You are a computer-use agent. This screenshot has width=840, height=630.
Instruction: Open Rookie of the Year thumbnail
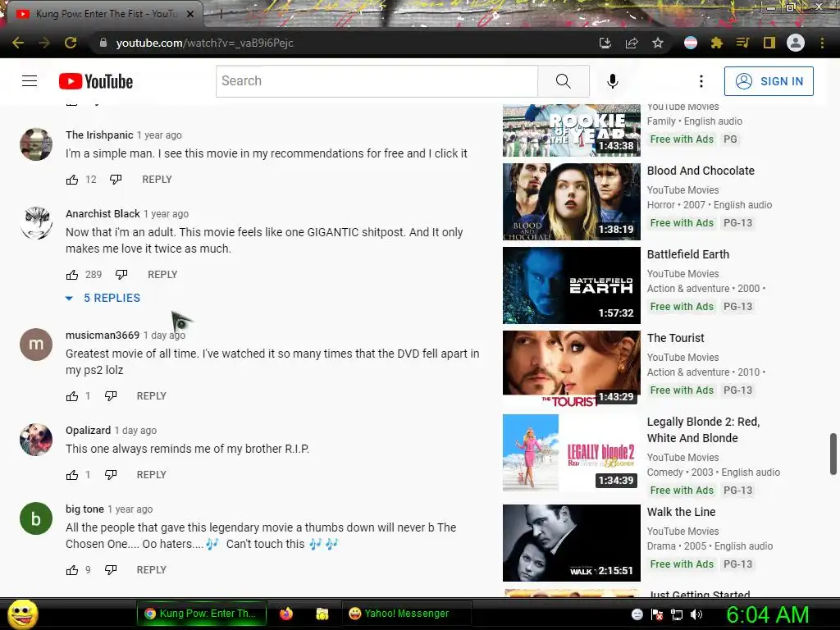pyautogui.click(x=572, y=130)
